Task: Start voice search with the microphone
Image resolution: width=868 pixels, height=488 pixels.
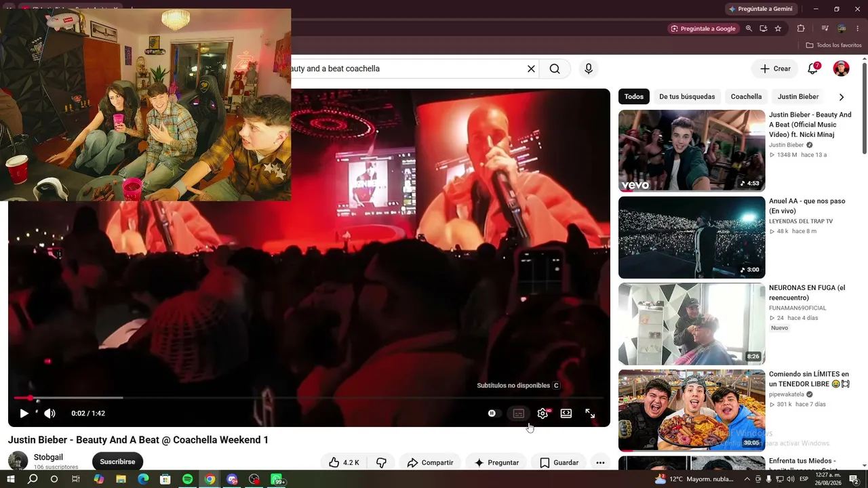Action: pyautogui.click(x=589, y=68)
